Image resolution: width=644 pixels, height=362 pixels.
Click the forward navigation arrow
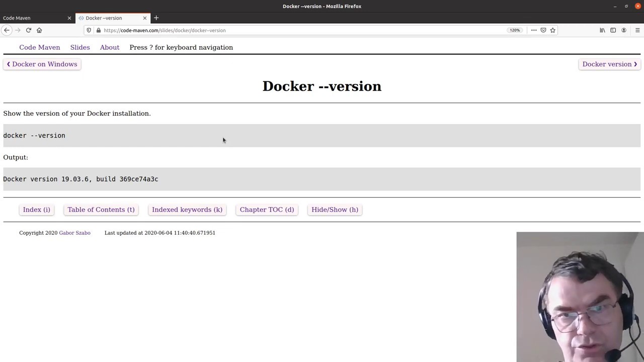18,30
